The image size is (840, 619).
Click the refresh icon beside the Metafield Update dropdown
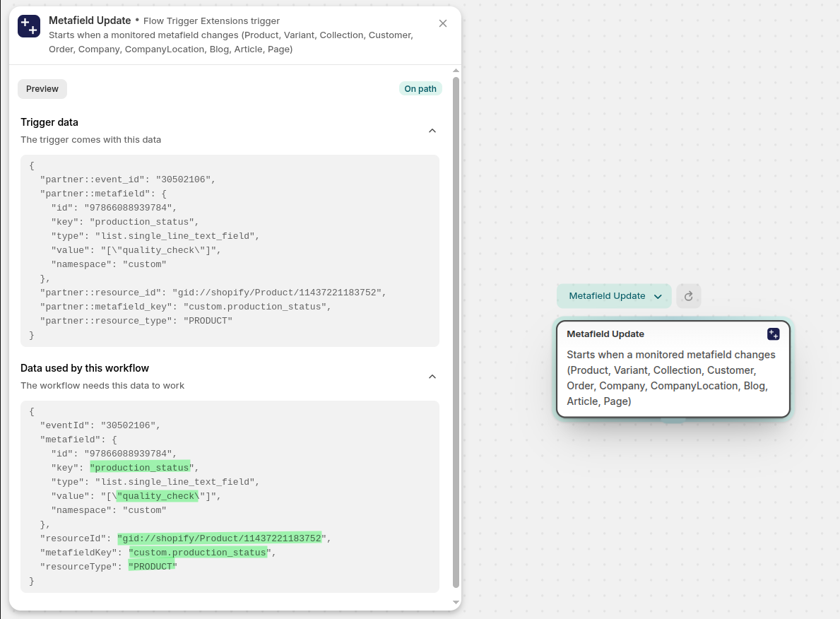[689, 296]
